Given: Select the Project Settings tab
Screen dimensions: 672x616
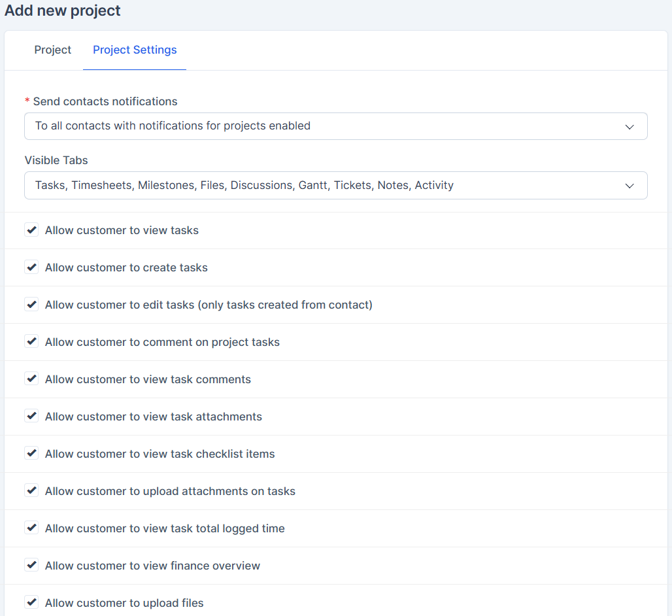Looking at the screenshot, I should pos(135,50).
